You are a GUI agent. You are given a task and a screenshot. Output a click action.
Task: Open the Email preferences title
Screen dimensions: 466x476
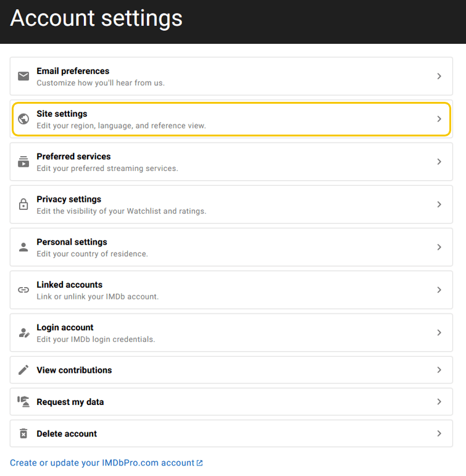(x=73, y=71)
